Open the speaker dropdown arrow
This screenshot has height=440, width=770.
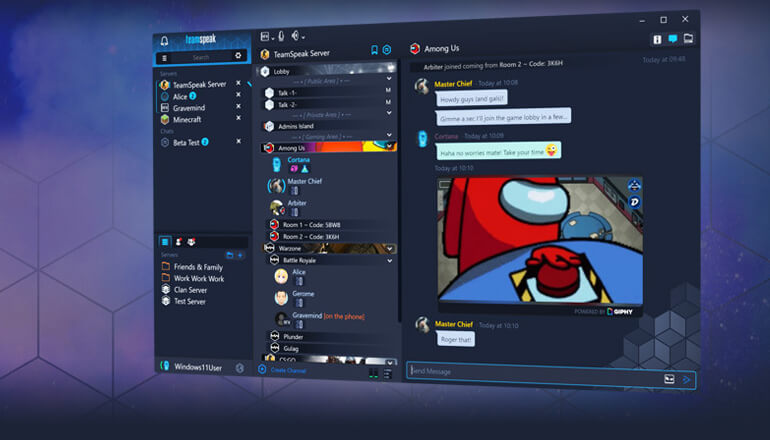(303, 37)
